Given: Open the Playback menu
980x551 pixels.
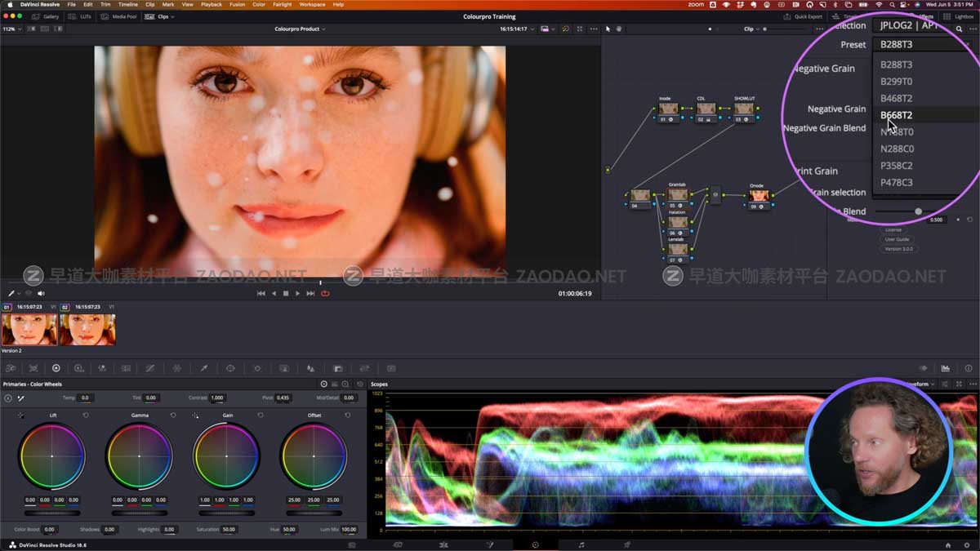Looking at the screenshot, I should pos(212,4).
